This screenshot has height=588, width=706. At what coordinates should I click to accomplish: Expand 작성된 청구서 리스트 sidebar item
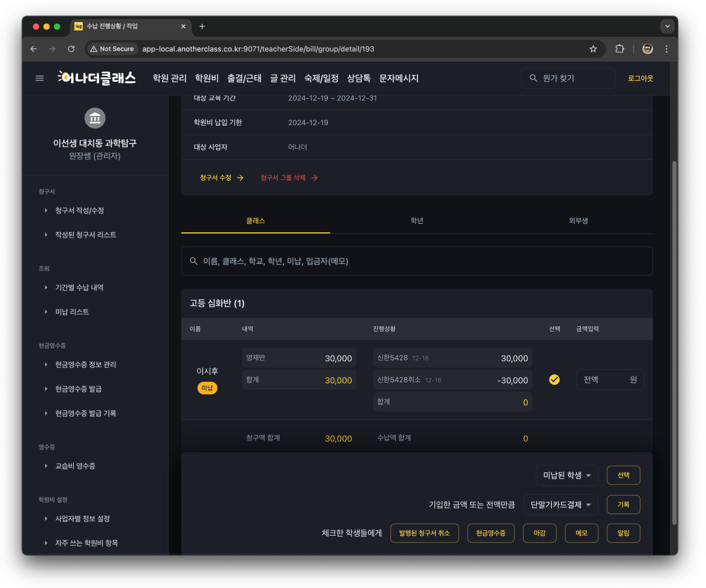point(85,235)
